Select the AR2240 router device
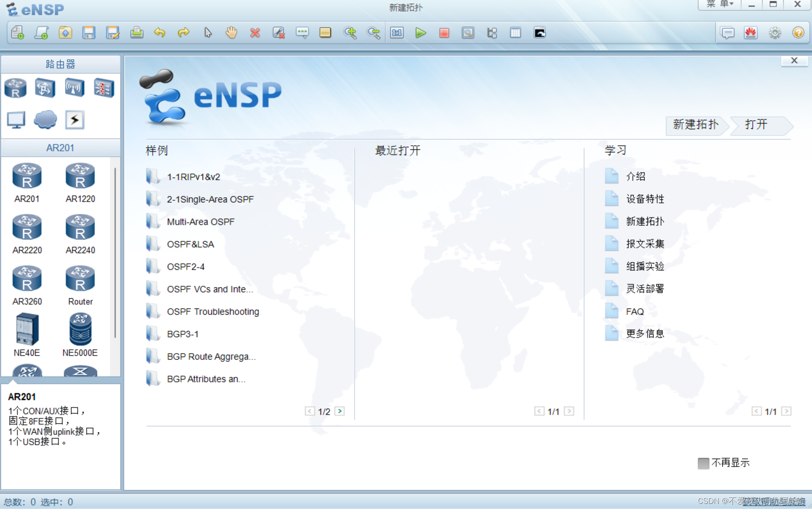This screenshot has height=509, width=812. pos(80,234)
